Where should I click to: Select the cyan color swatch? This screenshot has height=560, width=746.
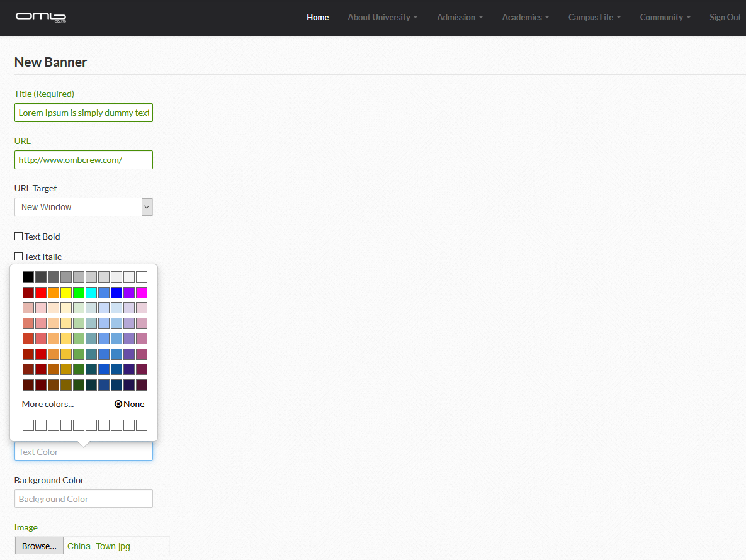pyautogui.click(x=91, y=293)
